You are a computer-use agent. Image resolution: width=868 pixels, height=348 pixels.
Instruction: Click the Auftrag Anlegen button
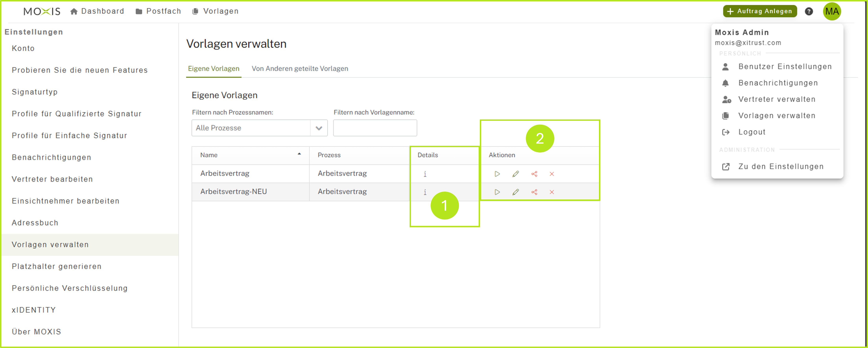pos(759,11)
